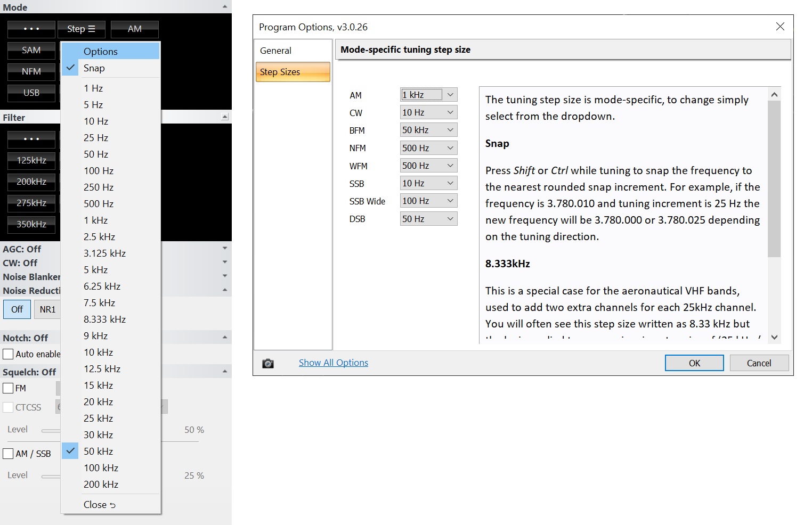Click the camera screenshot icon in dialog
Image resolution: width=812 pixels, height=525 pixels.
pyautogui.click(x=268, y=363)
